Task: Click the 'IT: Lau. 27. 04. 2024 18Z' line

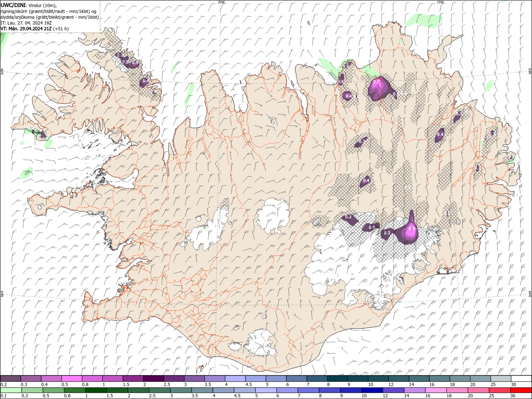Action: click(27, 23)
